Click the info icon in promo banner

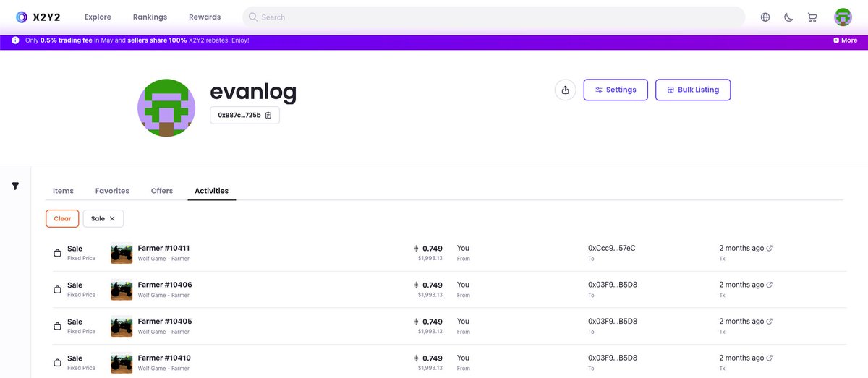[15, 40]
